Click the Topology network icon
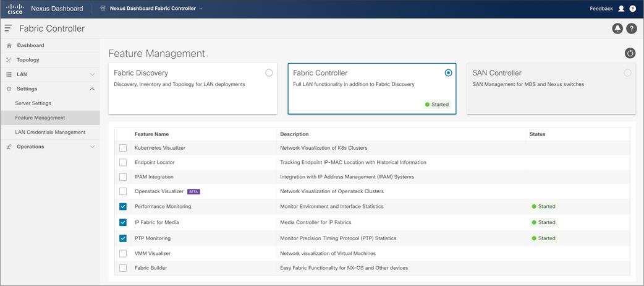 (x=9, y=60)
